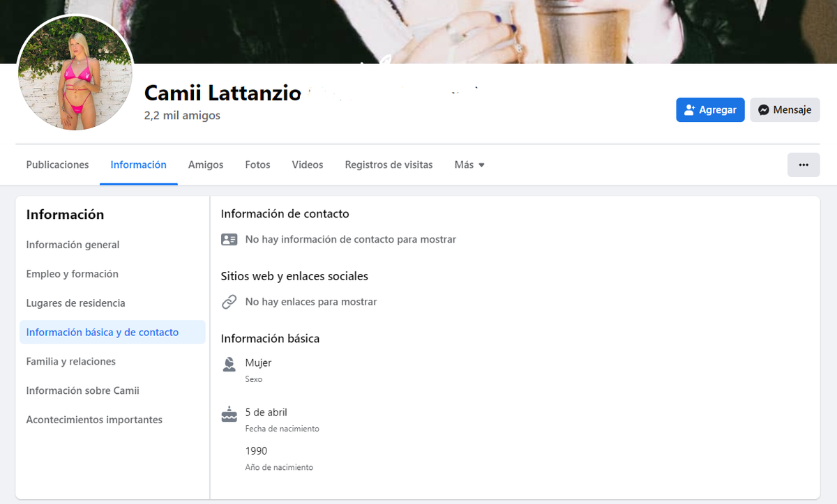
Task: Click the Mensaje button
Action: click(x=785, y=110)
